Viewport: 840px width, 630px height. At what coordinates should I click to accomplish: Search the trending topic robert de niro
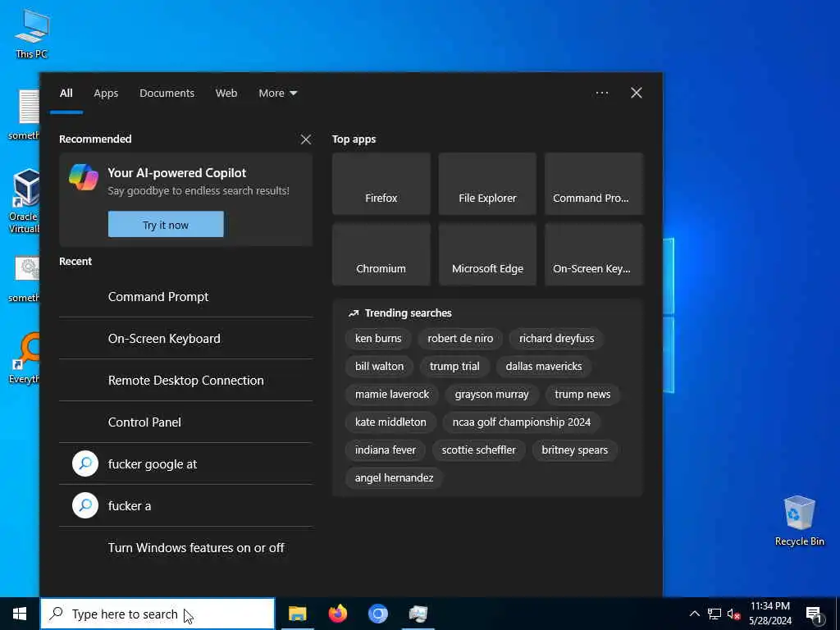(x=460, y=339)
